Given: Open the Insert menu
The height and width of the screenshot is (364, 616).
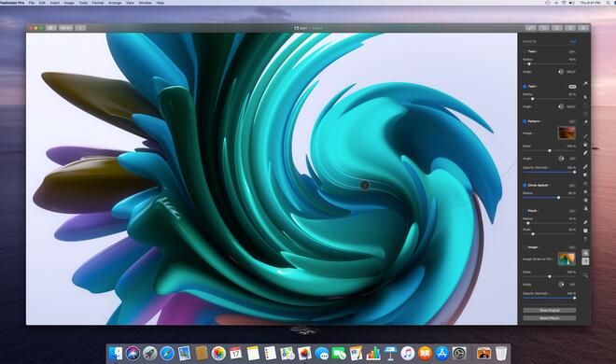Looking at the screenshot, I should [x=55, y=3].
